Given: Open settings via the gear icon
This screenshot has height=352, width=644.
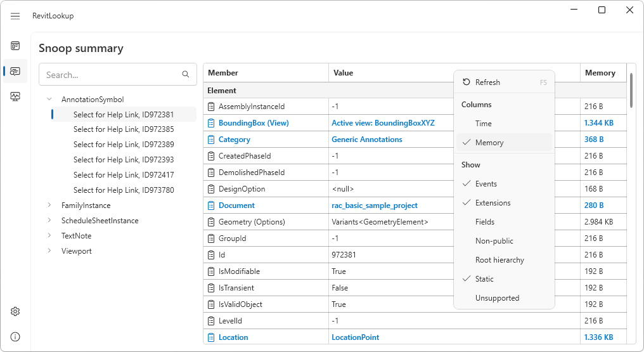Looking at the screenshot, I should click(15, 311).
